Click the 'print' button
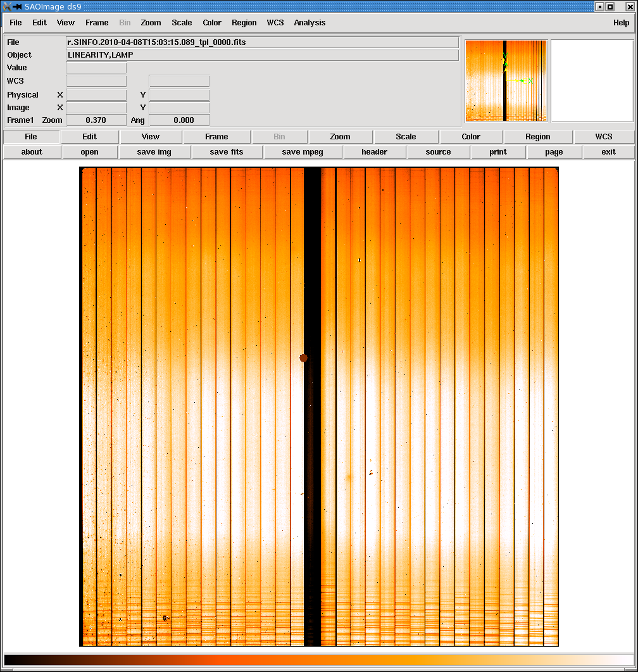The image size is (638, 672). pyautogui.click(x=498, y=152)
